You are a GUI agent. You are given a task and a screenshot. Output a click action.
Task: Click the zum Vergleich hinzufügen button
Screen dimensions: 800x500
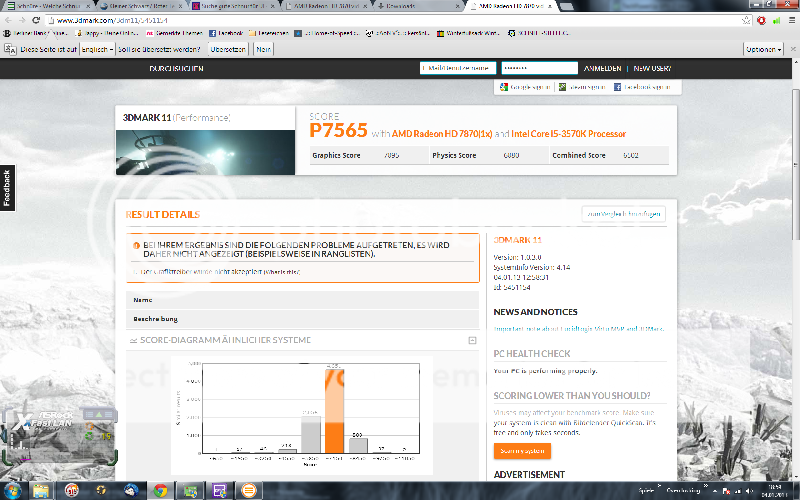click(623, 214)
